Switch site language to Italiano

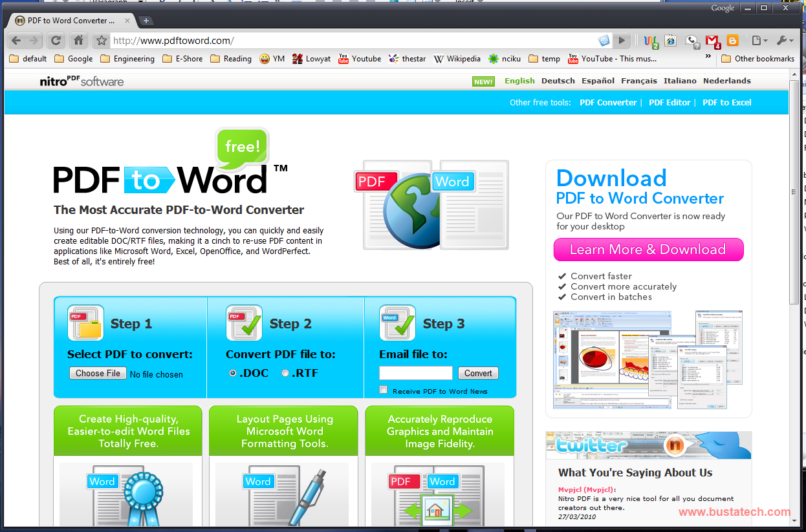680,81
